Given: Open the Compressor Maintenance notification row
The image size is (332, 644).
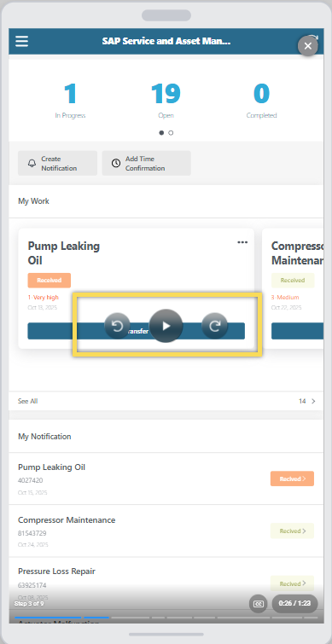Looking at the screenshot, I should tap(166, 531).
